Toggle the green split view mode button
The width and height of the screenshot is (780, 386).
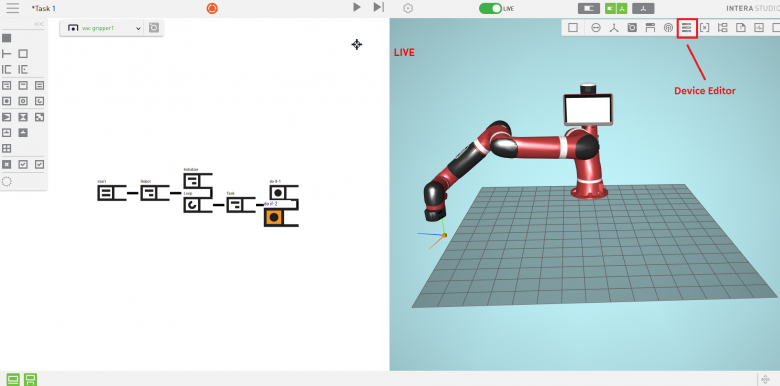(616, 8)
